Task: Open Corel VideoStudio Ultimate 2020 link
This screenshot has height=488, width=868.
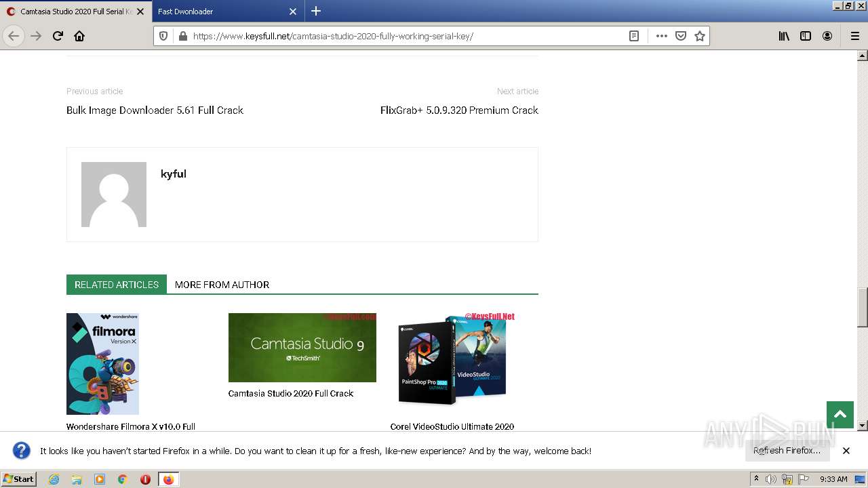Action: (452, 426)
